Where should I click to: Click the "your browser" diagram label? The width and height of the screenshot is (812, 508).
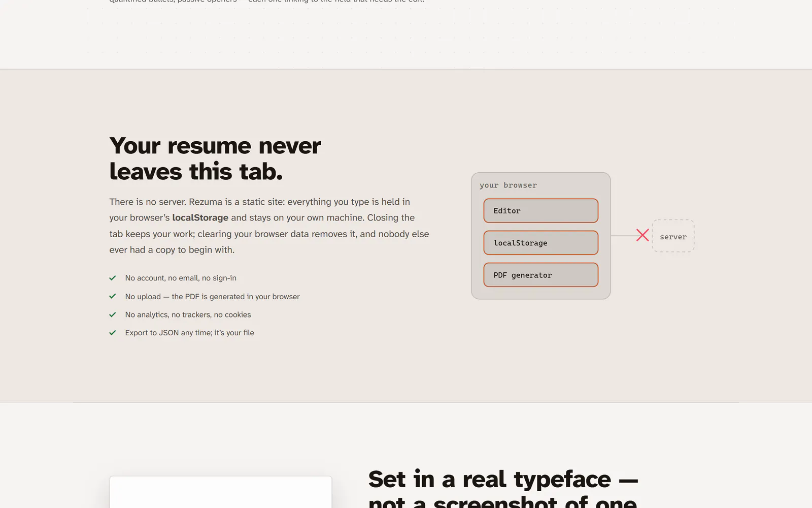pos(508,185)
